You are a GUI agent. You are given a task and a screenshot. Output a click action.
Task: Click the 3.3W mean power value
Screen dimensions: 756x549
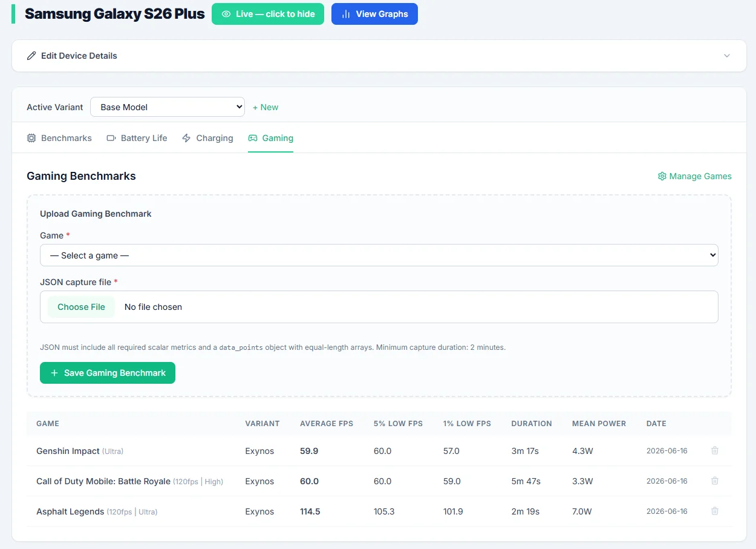[x=582, y=481]
